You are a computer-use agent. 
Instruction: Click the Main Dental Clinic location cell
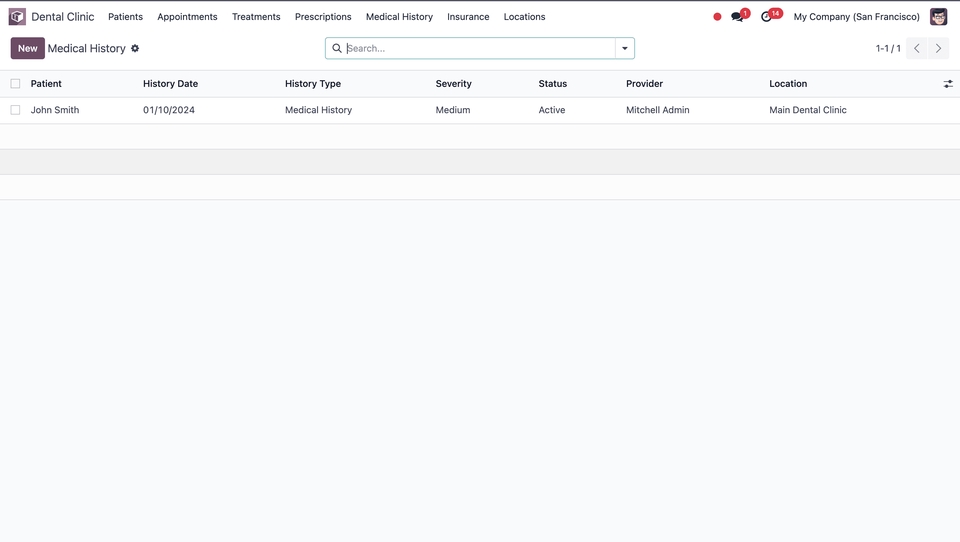808,110
